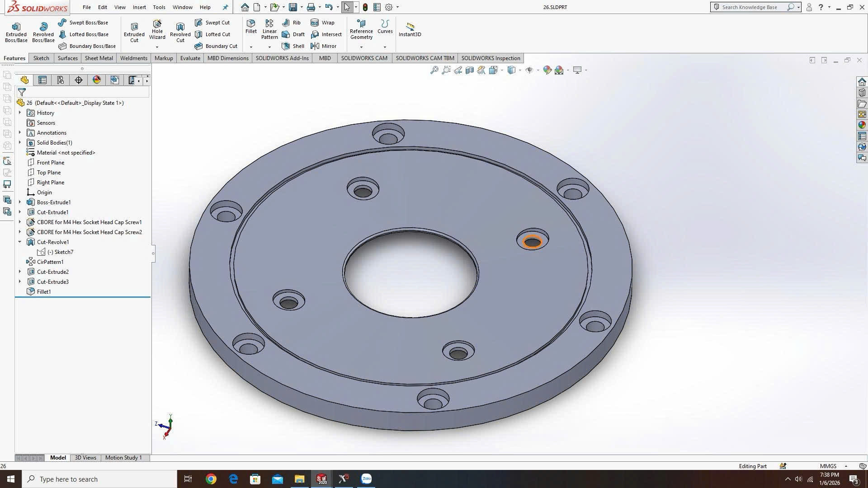Start the Boundary Boss/Base feature
Image resolution: width=868 pixels, height=488 pixels.
pos(87,46)
